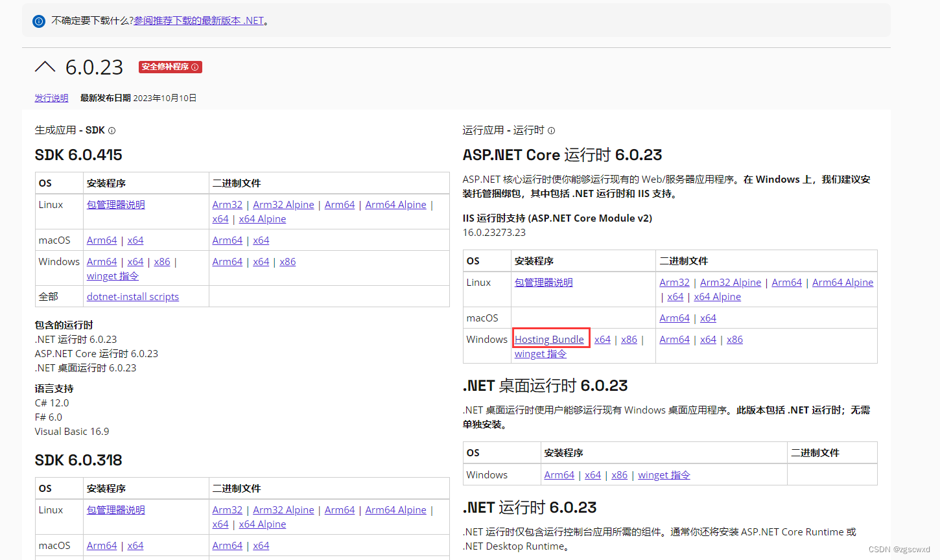940x560 pixels.
Task: Download ASP.NET Core Windows x64 binary
Action: [709, 339]
